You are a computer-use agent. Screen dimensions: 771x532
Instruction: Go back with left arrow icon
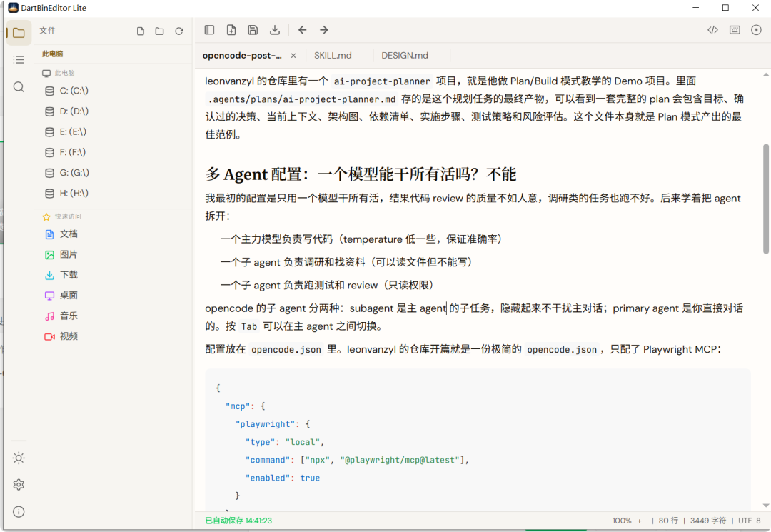[x=303, y=30]
